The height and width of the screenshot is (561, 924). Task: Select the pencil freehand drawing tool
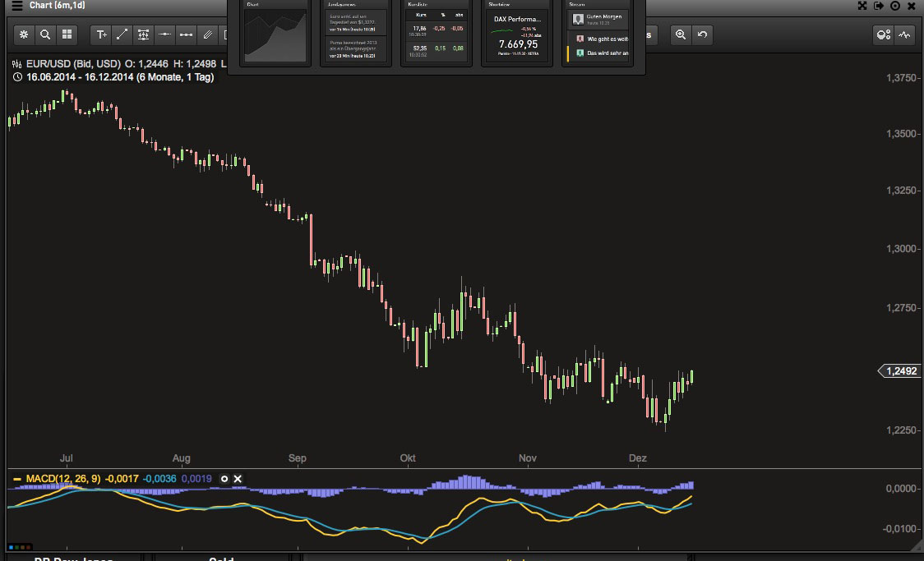(x=207, y=34)
